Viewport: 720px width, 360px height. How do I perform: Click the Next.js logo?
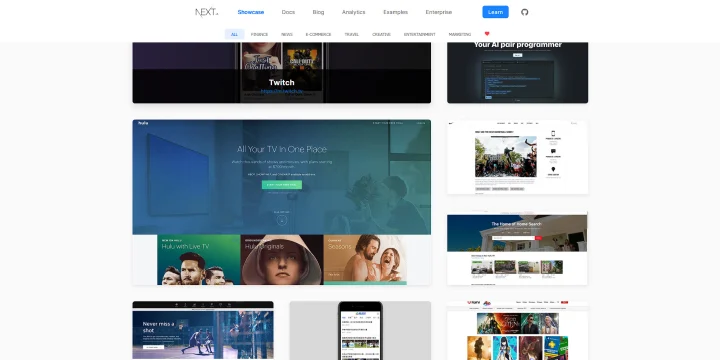click(x=207, y=12)
